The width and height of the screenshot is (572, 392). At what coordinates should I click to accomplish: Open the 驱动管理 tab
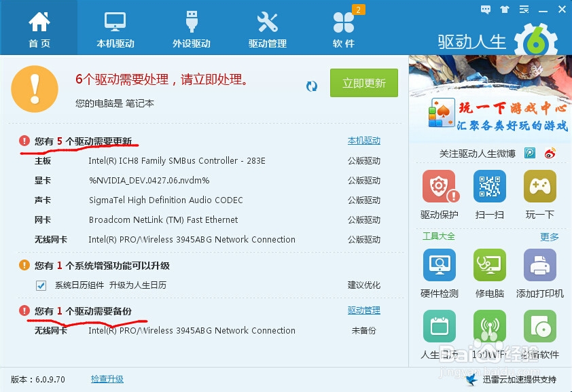268,29
